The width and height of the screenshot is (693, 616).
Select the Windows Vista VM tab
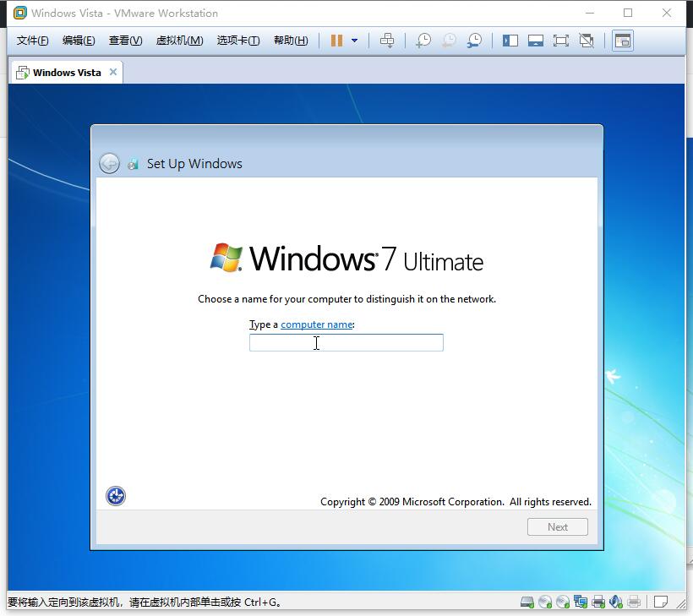(x=67, y=73)
